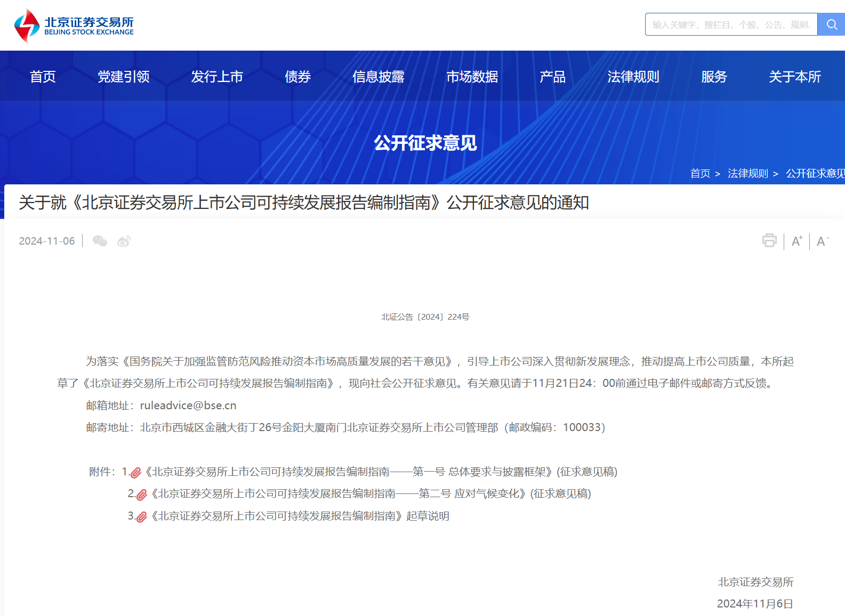The width and height of the screenshot is (845, 616).
Task: Click the search magnifier button
Action: coord(831,25)
